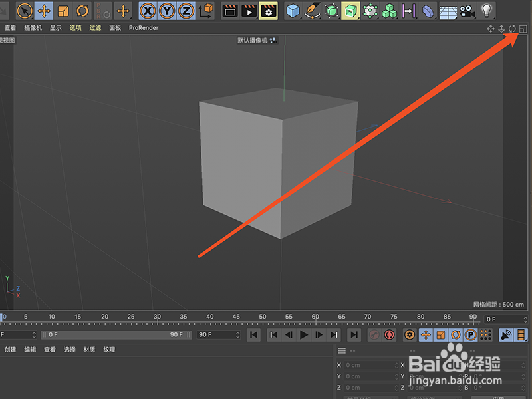The width and height of the screenshot is (532, 399).
Task: Step back one frame
Action: pos(289,335)
